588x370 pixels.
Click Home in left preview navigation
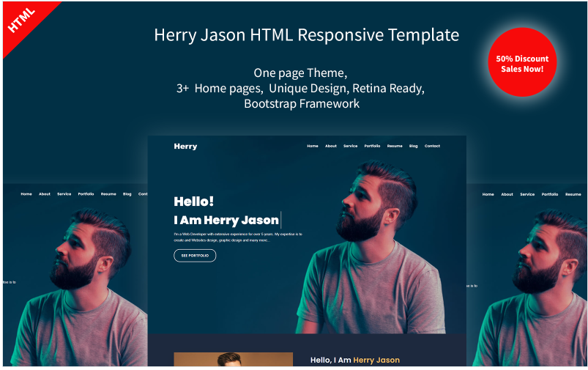pyautogui.click(x=26, y=194)
